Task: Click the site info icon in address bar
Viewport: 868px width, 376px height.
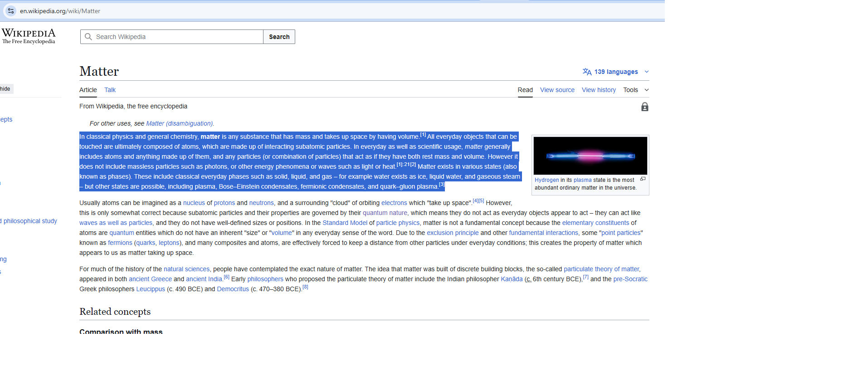Action: click(11, 11)
